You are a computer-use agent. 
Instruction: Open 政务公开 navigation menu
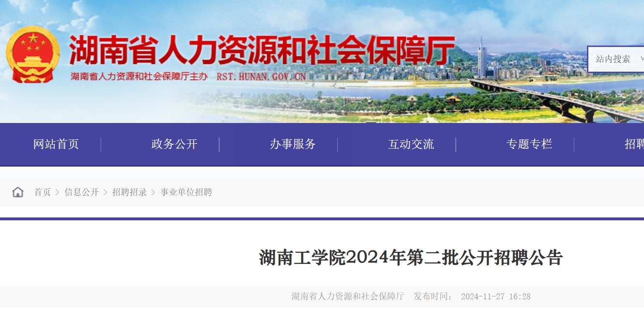[174, 144]
